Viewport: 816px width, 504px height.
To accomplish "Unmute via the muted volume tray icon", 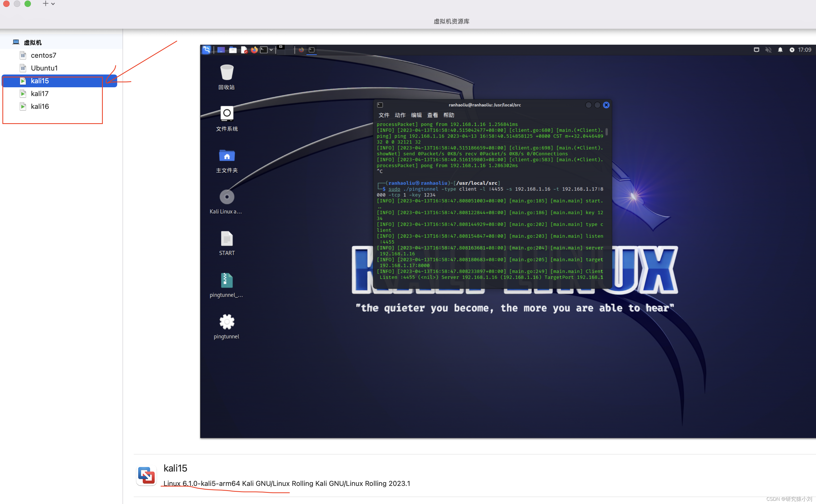I will 768,50.
